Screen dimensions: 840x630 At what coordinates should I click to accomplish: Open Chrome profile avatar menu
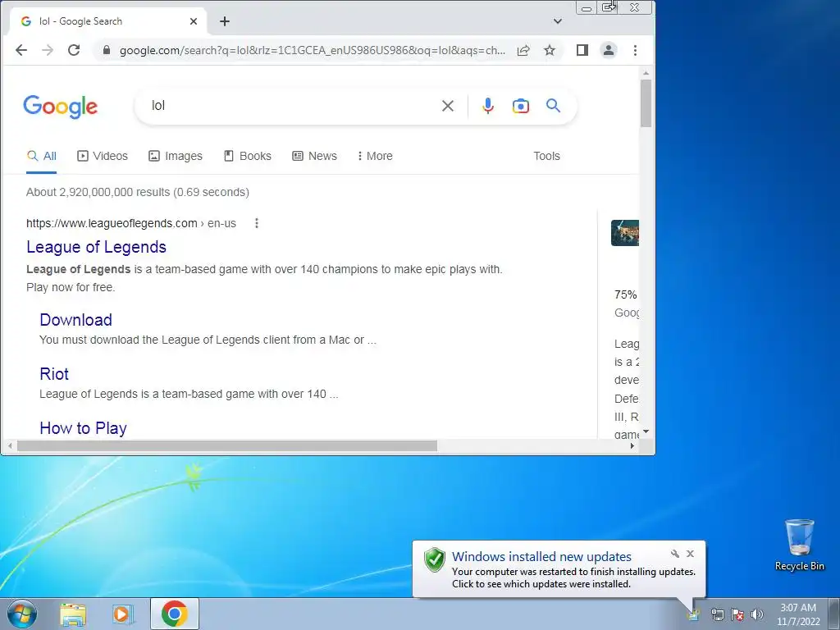tap(609, 50)
